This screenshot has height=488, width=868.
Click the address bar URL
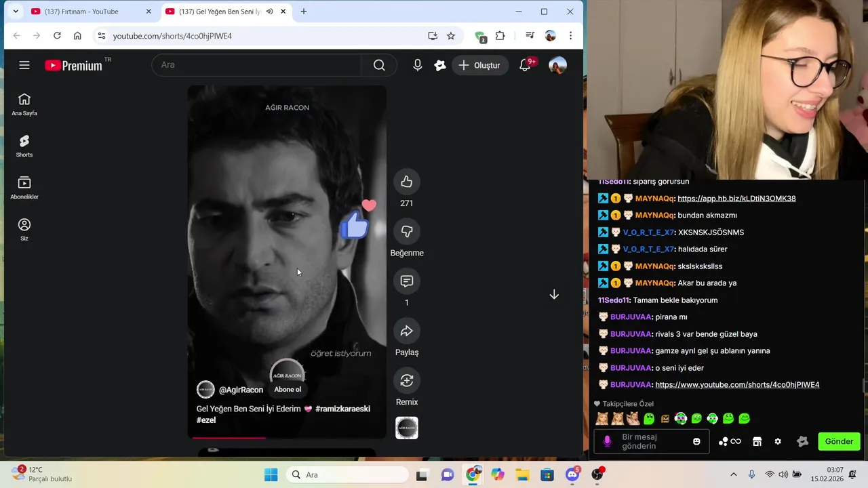click(x=172, y=36)
